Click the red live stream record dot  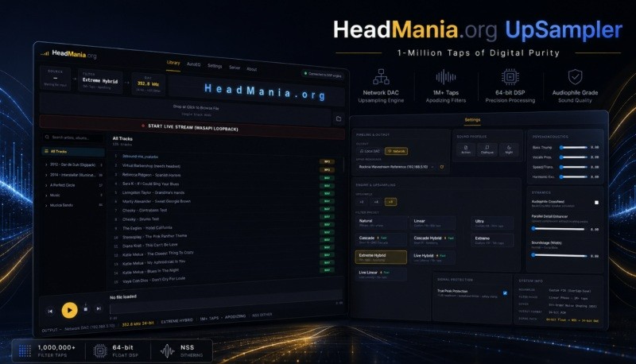point(143,126)
